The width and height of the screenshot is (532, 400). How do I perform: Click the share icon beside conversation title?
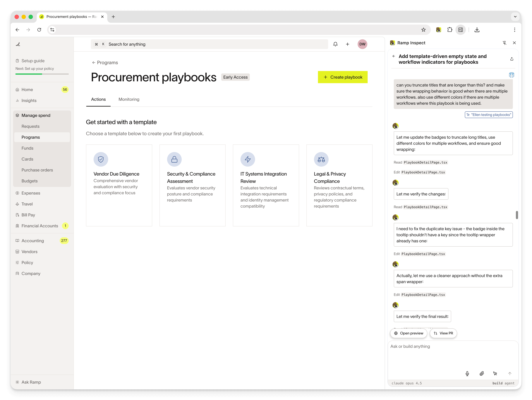(512, 59)
